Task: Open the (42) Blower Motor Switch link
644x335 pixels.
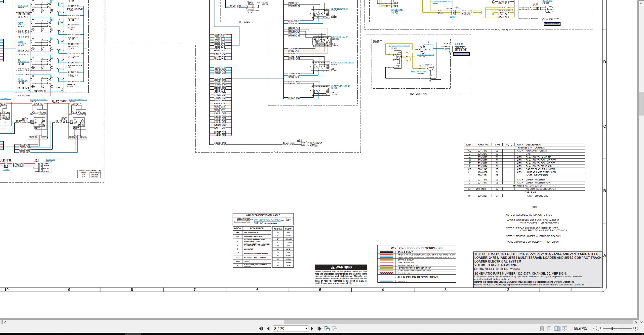Action: [x=400, y=46]
